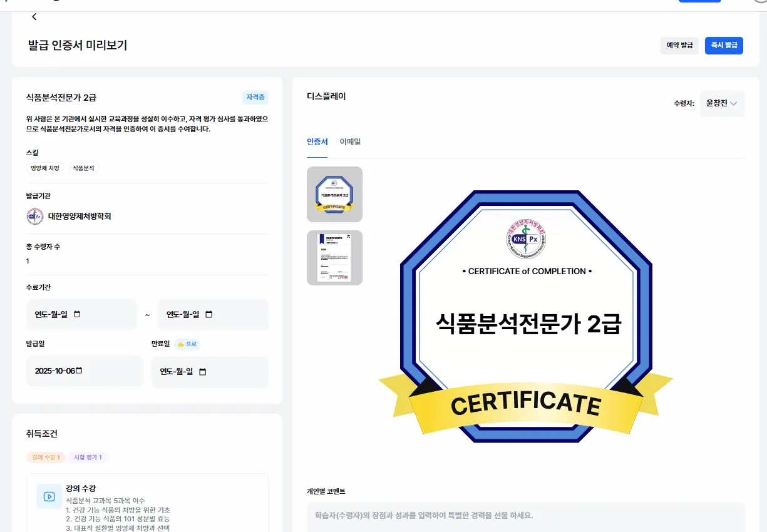Click the 개인별 코멘트 text area
Screen dimensions: 767x532
point(526,517)
